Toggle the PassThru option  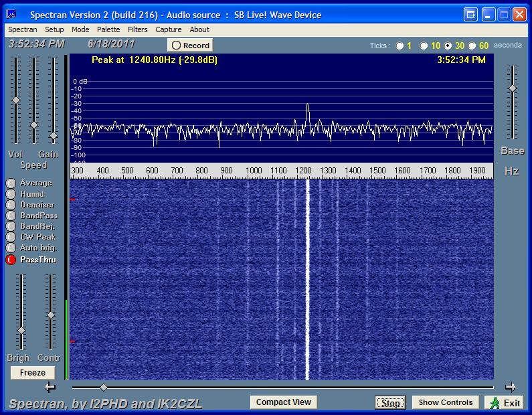pos(11,260)
